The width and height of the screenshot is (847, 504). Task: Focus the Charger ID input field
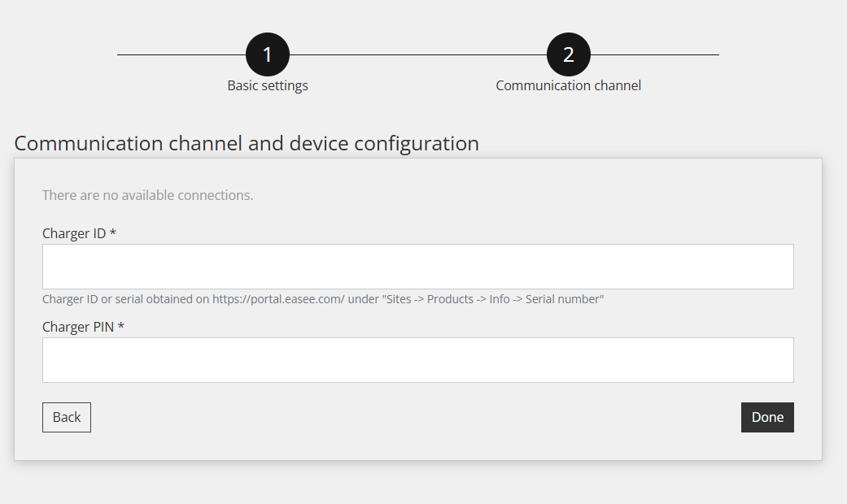point(418,267)
